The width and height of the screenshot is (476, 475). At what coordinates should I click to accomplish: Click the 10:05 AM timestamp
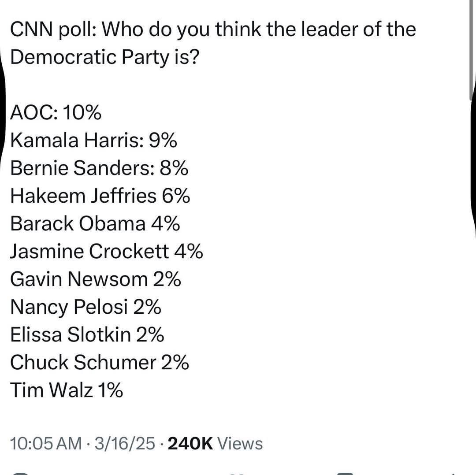pos(46,443)
